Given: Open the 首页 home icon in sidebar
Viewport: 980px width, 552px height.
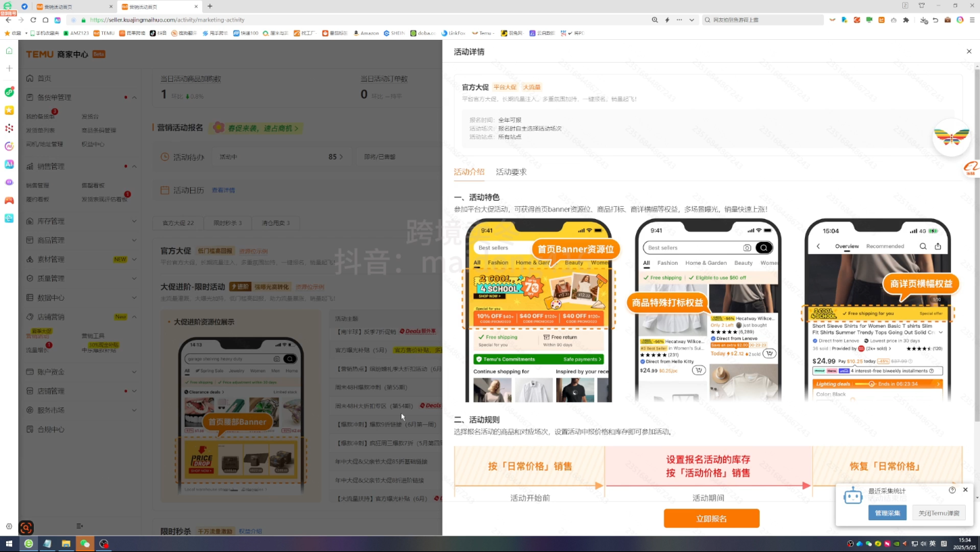Looking at the screenshot, I should point(30,78).
